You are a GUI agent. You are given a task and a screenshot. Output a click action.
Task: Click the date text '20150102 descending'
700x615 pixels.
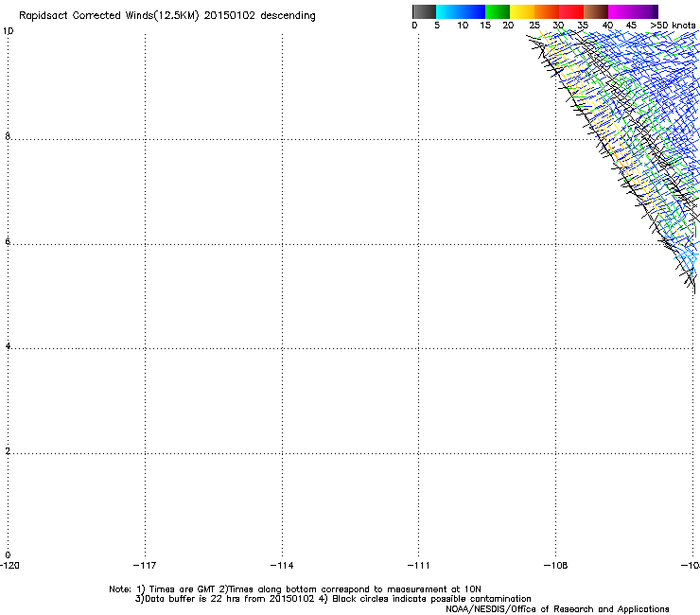coord(260,16)
